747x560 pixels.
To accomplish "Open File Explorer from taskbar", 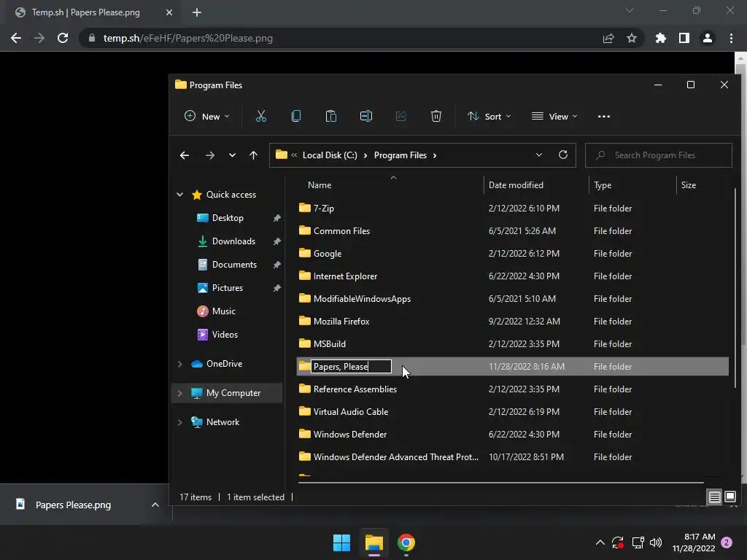I will click(374, 542).
